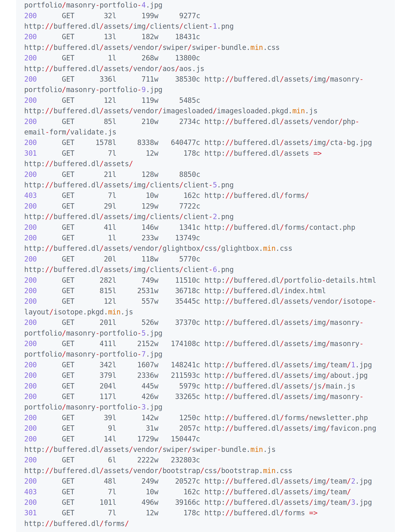Viewport: 411px width, 532px height.
Task: Click the URL ending in client-1.png
Action: click(x=129, y=26)
